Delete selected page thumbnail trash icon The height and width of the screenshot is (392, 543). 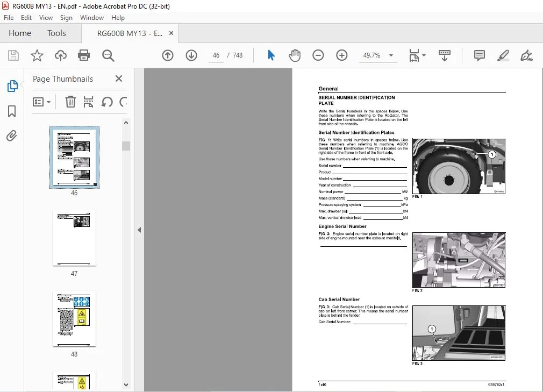click(70, 102)
